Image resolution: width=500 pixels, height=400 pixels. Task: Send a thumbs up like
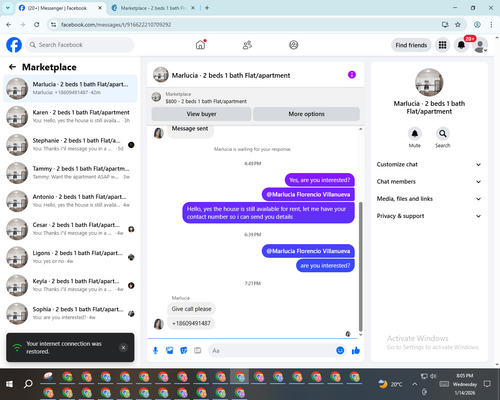[356, 350]
